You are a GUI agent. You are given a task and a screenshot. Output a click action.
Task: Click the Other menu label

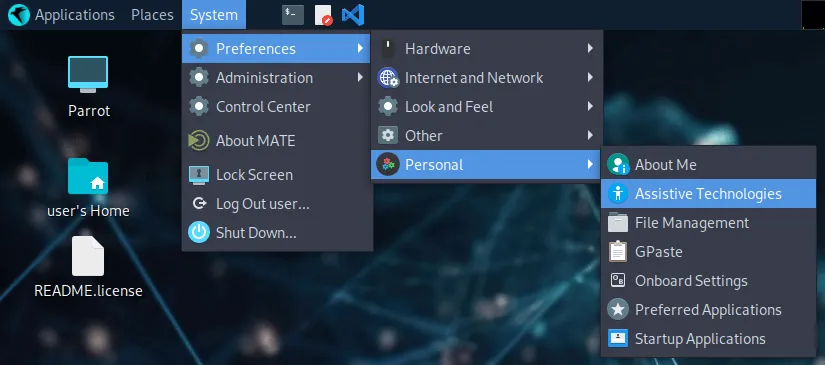coord(424,136)
